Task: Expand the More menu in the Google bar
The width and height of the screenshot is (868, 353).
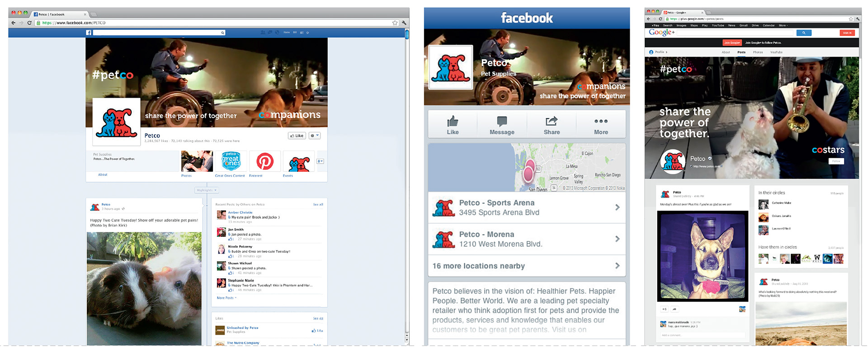Action: pos(783,25)
